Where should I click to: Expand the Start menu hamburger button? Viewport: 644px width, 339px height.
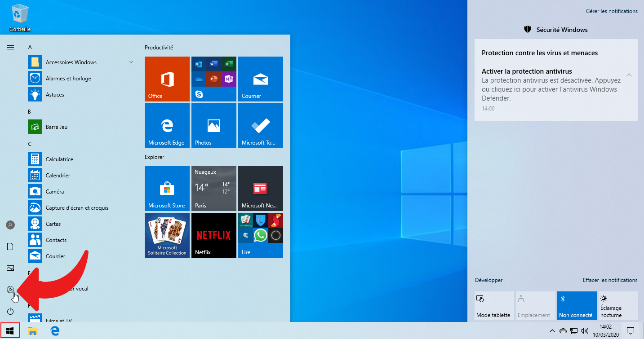pos(10,47)
